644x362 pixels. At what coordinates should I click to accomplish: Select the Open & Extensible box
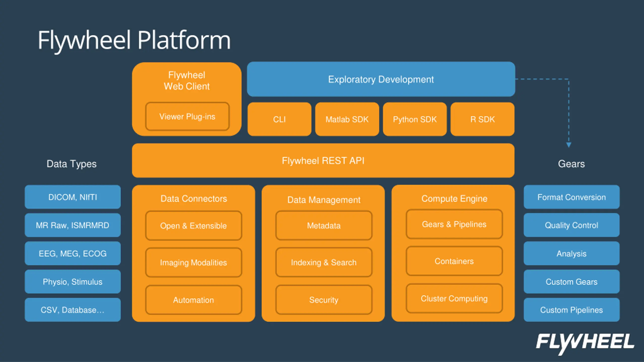tap(193, 225)
